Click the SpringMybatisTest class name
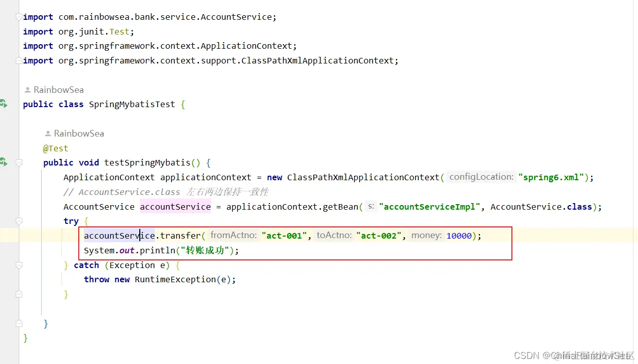This screenshot has width=638, height=364. click(132, 104)
